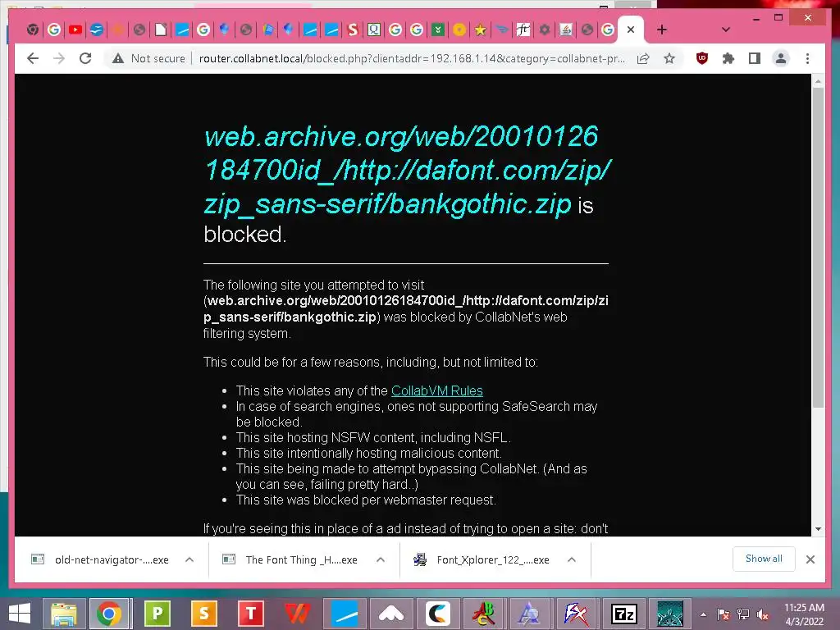The image size is (840, 630).
Task: Open the Not secure site information
Action: (x=149, y=58)
